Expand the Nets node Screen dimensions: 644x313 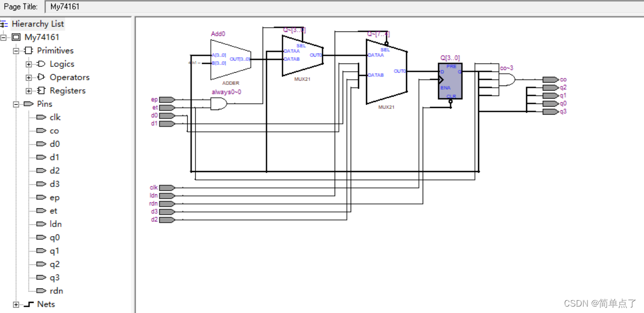point(16,304)
